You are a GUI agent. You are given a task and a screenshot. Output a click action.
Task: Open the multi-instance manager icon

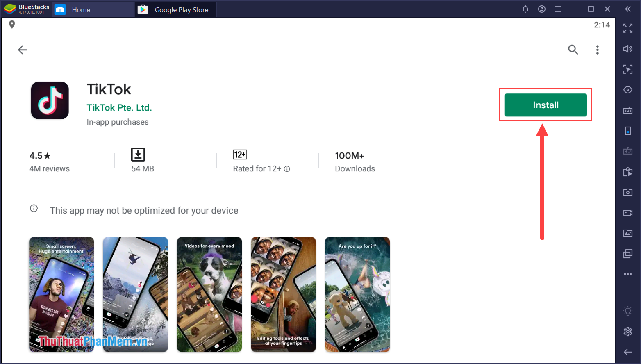click(628, 254)
